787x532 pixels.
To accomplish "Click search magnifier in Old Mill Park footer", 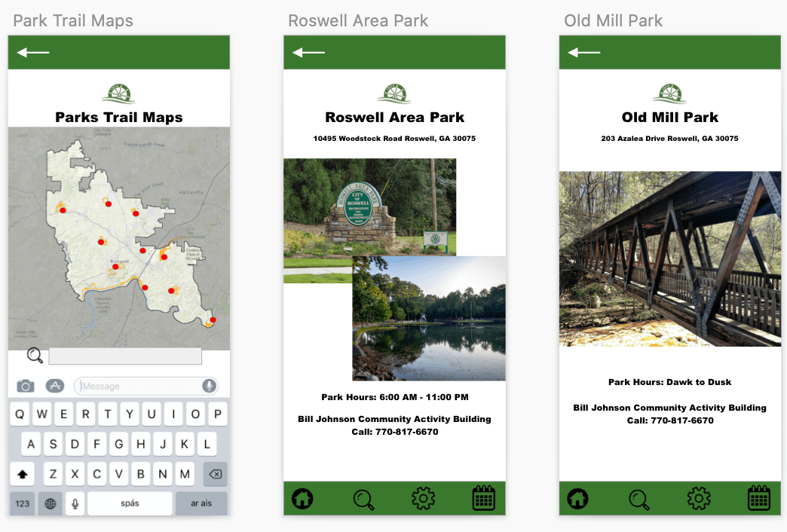I will 639,499.
